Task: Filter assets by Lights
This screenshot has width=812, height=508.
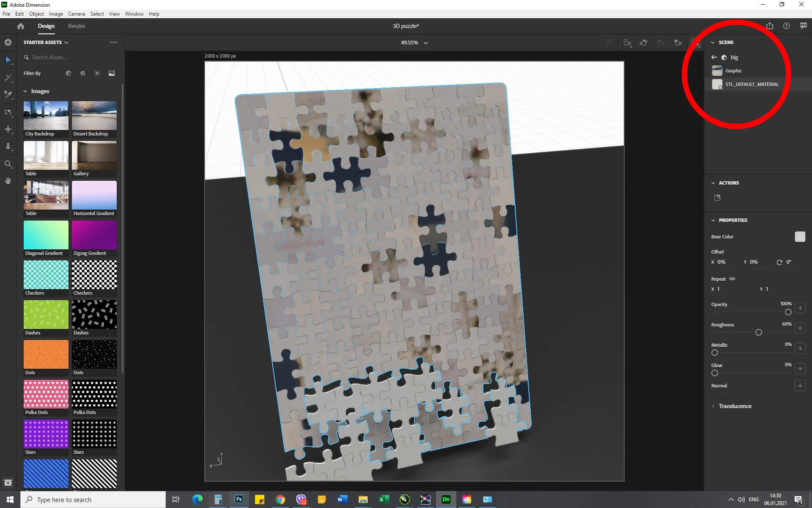Action: pos(97,73)
